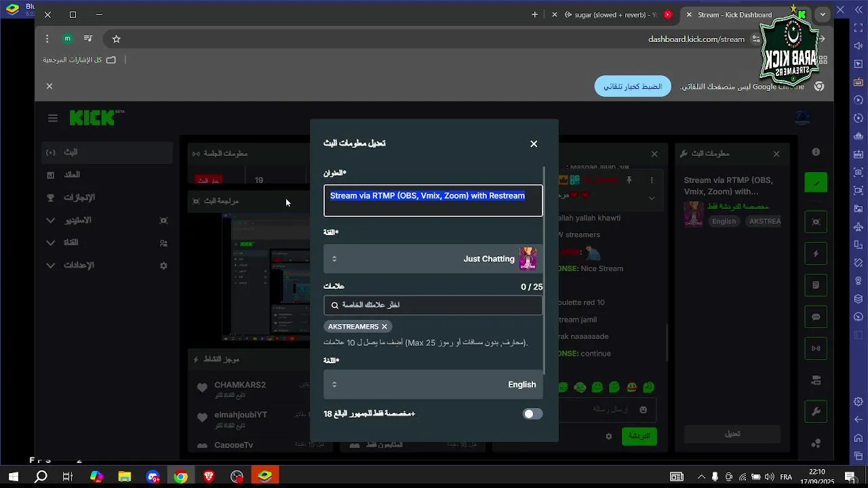Click set as default browser button

pyautogui.click(x=633, y=87)
